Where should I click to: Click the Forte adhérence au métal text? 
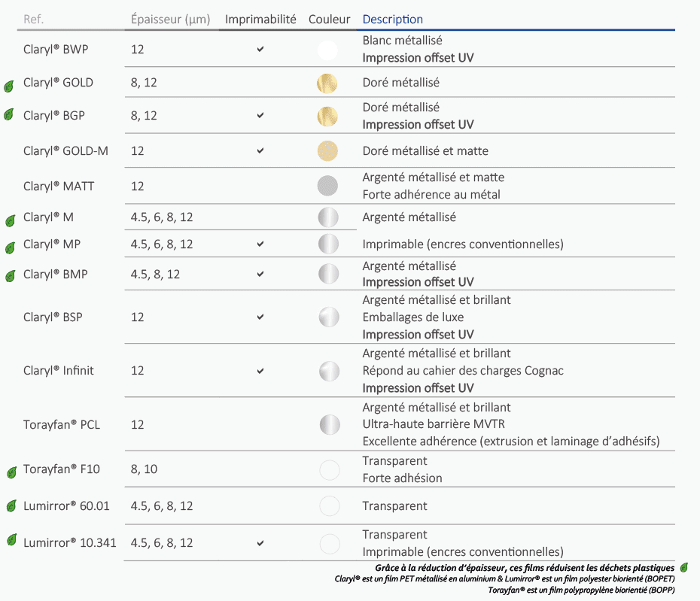pos(431,195)
